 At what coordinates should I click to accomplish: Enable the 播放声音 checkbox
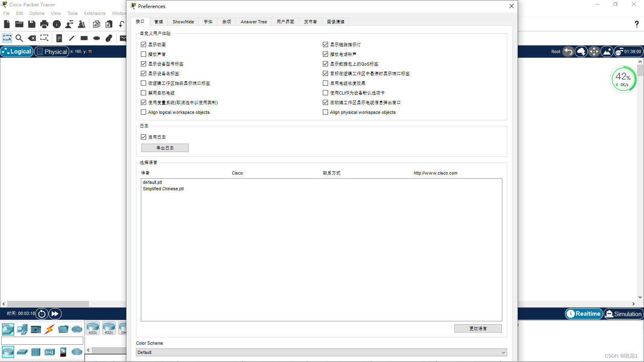pyautogui.click(x=143, y=54)
